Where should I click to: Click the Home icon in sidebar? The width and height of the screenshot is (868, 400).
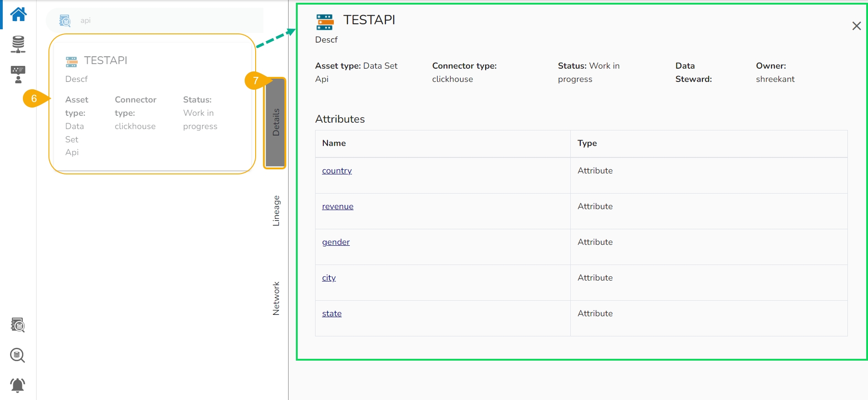(18, 14)
